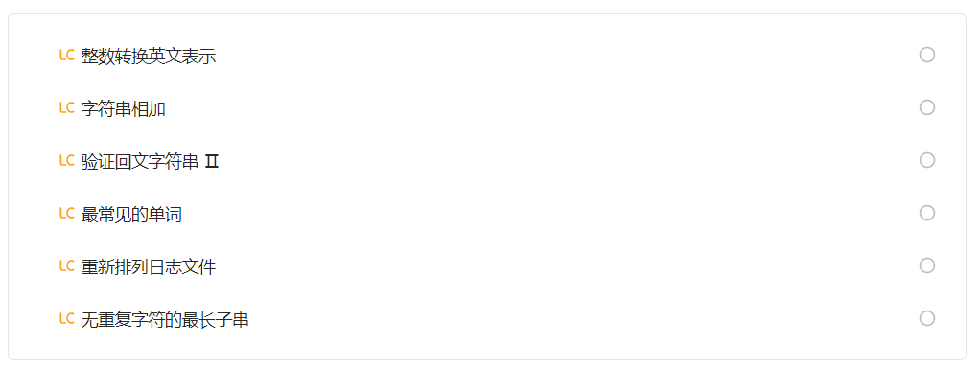Click the LC icon beside 最常见的单词
Screen dimensions: 980x369
(x=67, y=214)
